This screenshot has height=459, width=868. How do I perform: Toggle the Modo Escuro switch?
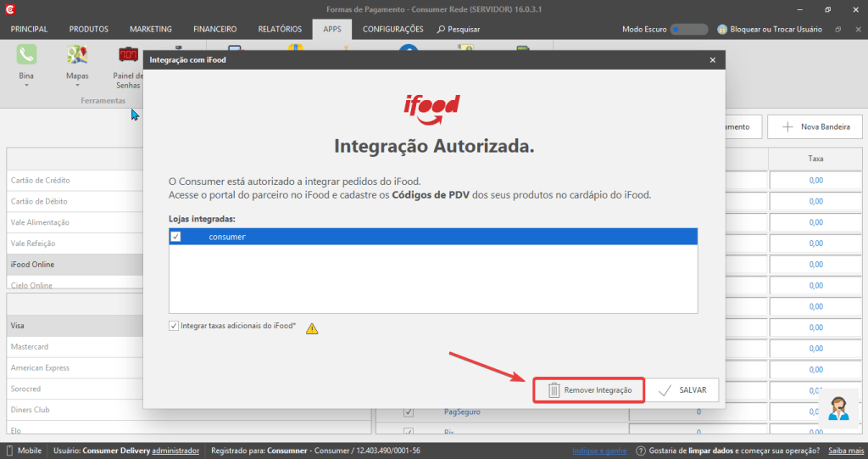[x=688, y=30]
